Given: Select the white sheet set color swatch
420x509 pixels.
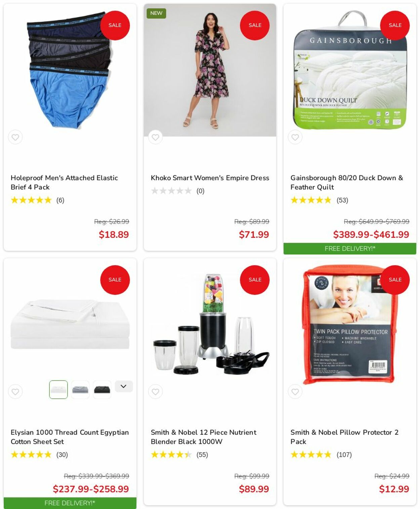Looking at the screenshot, I should tap(58, 390).
